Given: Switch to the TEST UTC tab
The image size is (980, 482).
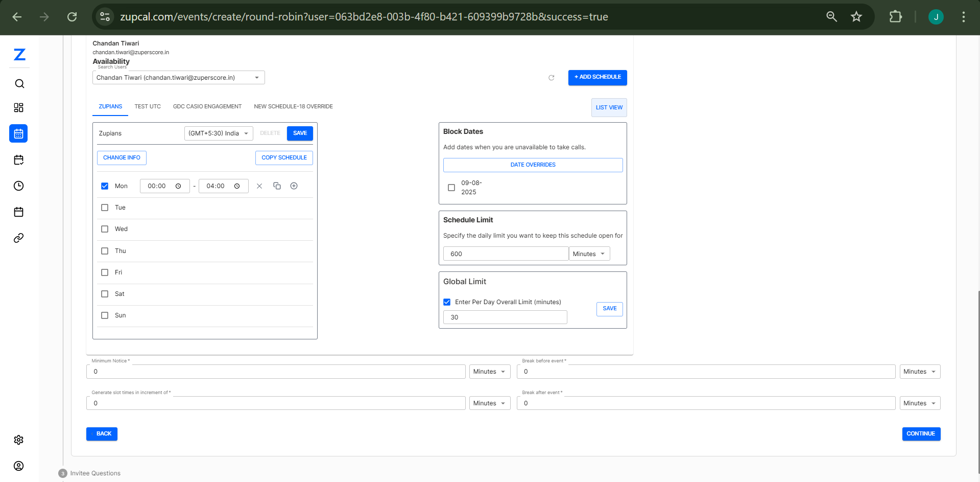Looking at the screenshot, I should pyautogui.click(x=148, y=107).
